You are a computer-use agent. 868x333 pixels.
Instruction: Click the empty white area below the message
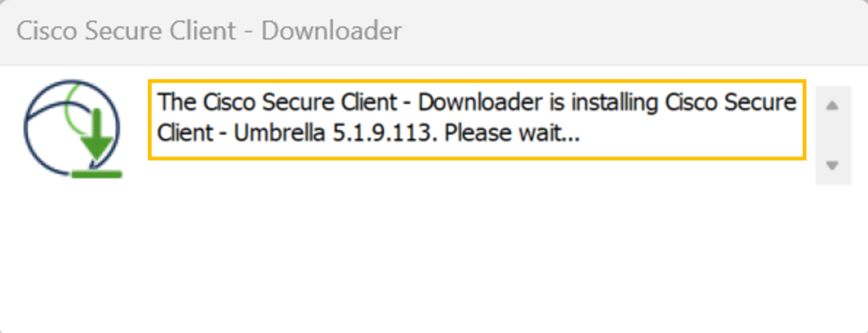point(434,257)
